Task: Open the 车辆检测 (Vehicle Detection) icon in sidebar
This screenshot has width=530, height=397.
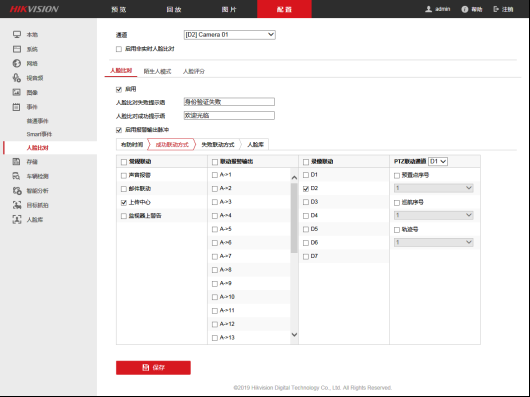Action: 17,176
